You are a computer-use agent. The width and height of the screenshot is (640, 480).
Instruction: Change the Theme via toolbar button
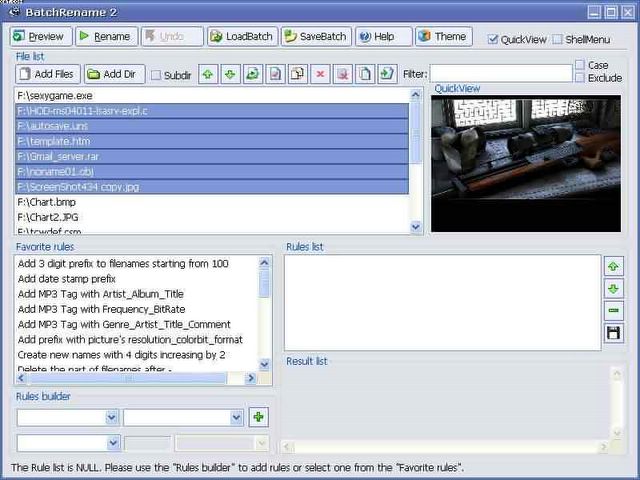[444, 37]
